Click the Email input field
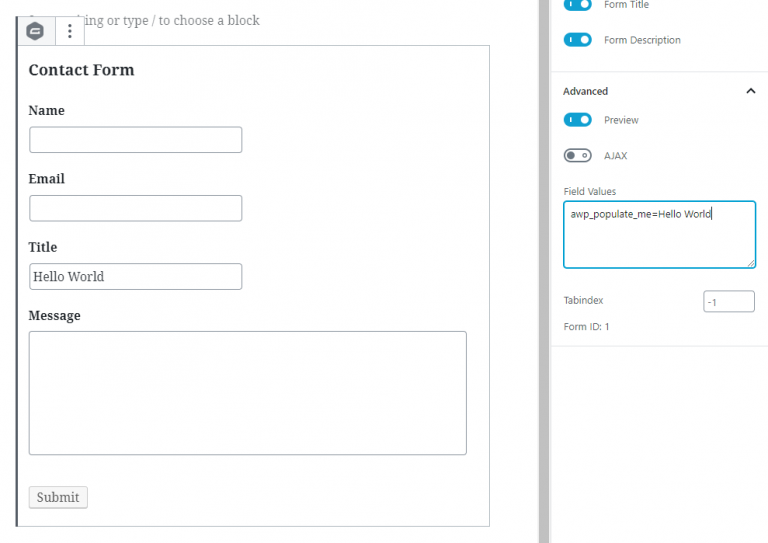This screenshot has height=543, width=768. coord(136,208)
